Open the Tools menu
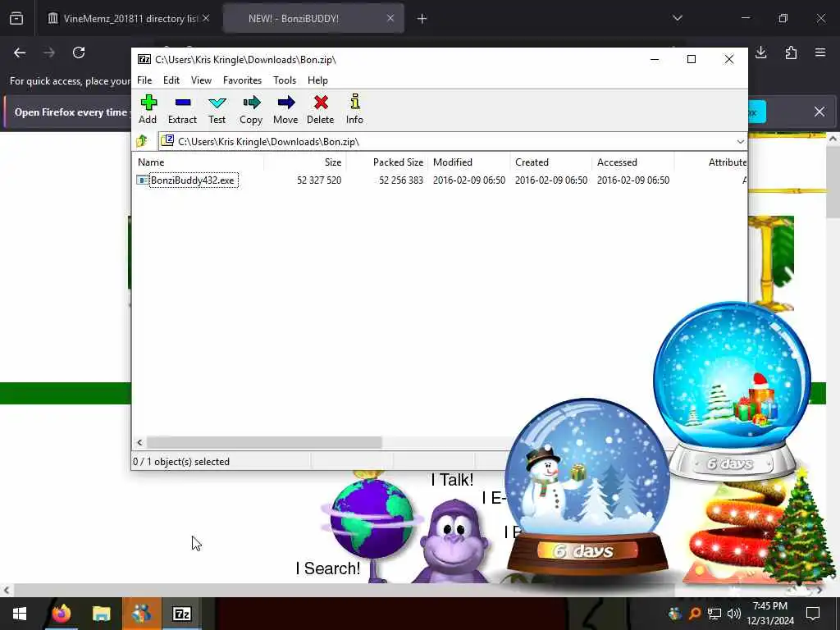The height and width of the screenshot is (630, 840). tap(285, 80)
